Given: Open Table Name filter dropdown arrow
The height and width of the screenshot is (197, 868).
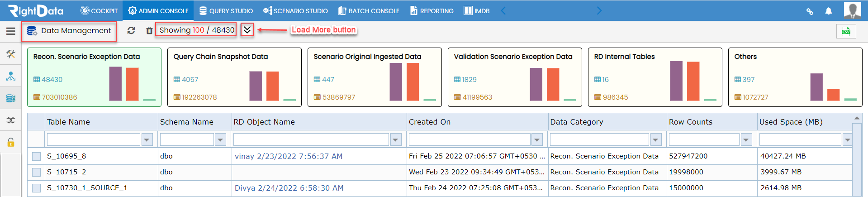Looking at the screenshot, I should [x=147, y=140].
